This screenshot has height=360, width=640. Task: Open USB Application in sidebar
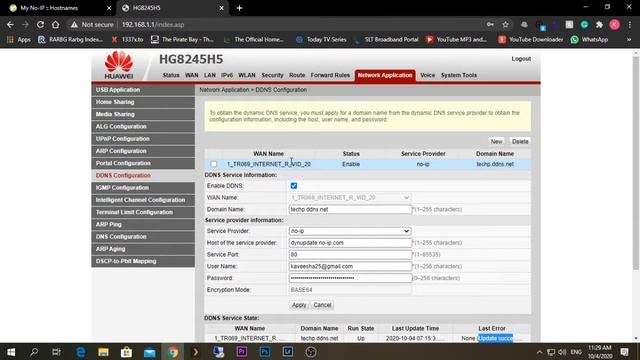[x=143, y=90]
